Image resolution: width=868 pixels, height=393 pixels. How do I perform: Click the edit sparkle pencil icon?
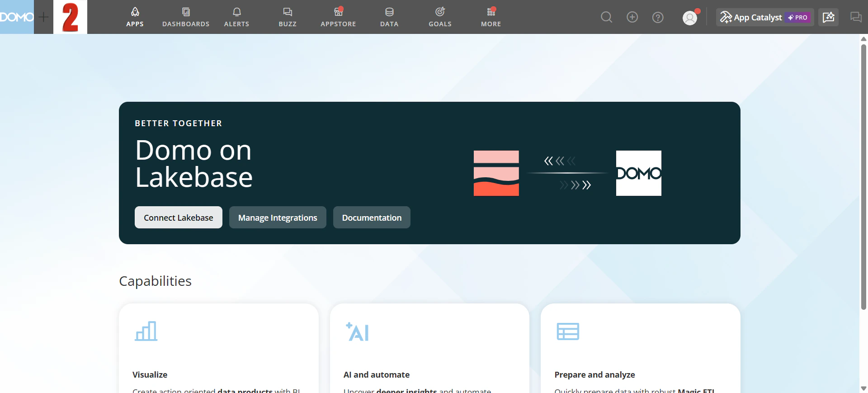pos(828,17)
